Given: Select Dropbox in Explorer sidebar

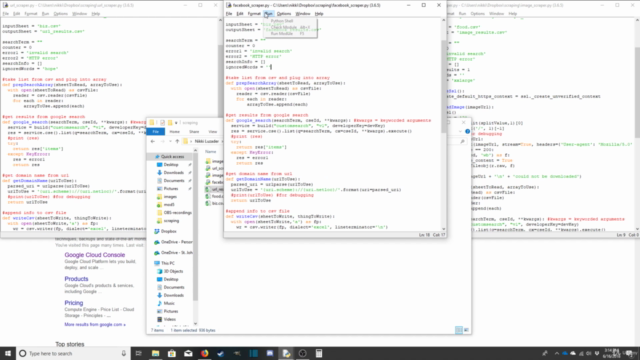Looking at the screenshot, I should point(168,231).
